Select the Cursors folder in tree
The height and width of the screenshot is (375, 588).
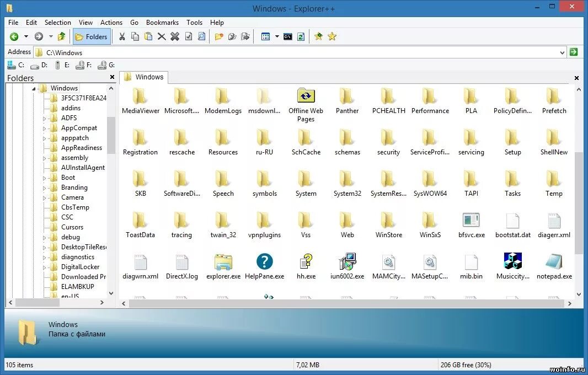point(72,227)
